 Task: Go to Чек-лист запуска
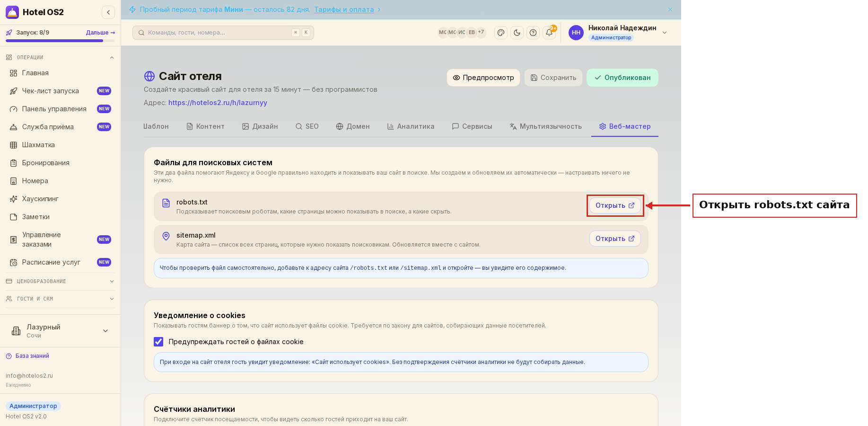pos(61,91)
